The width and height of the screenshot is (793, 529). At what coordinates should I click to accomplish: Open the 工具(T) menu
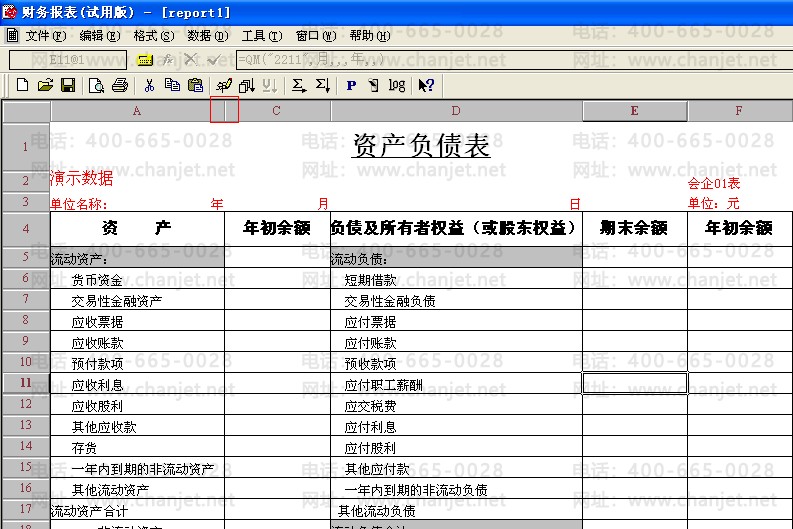261,35
